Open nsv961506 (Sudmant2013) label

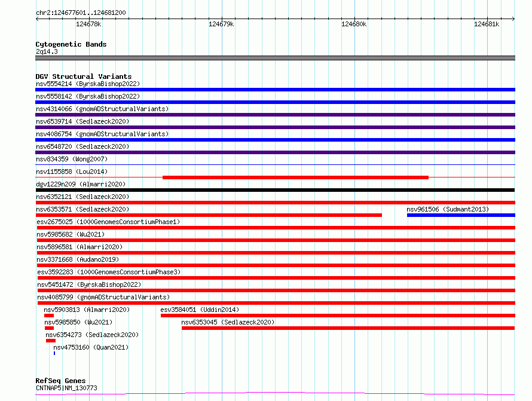click(x=448, y=209)
